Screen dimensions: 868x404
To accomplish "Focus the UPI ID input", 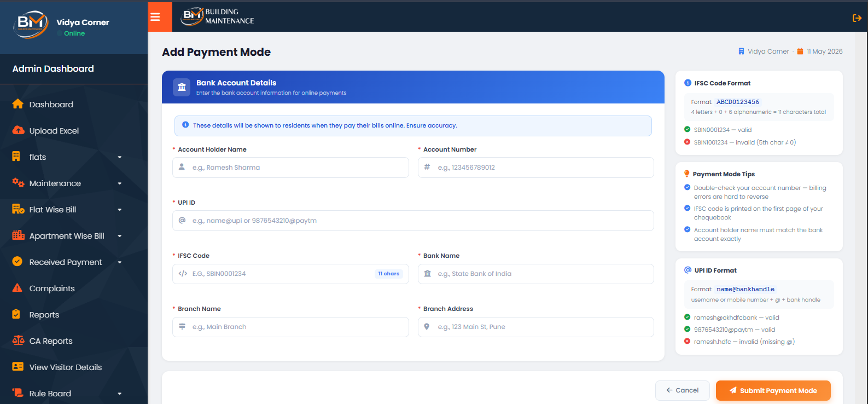I will (413, 221).
